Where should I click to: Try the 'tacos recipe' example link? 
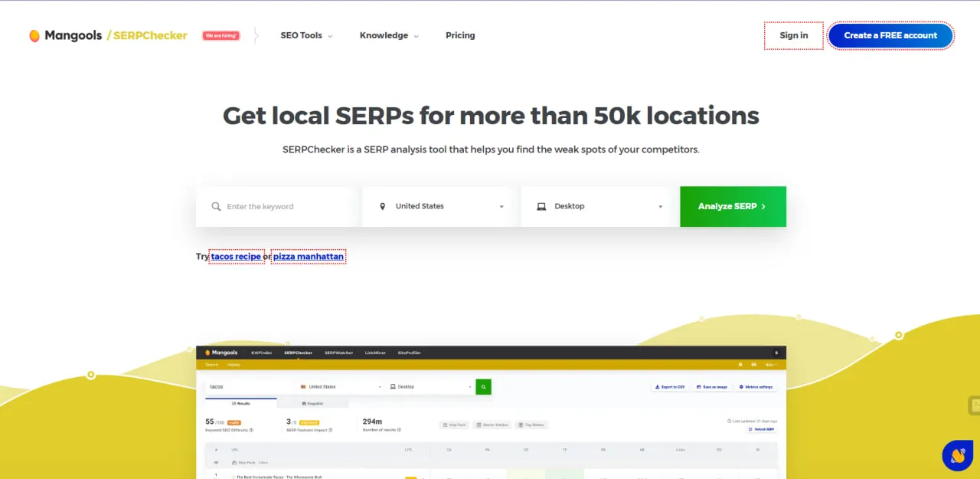pyautogui.click(x=237, y=257)
